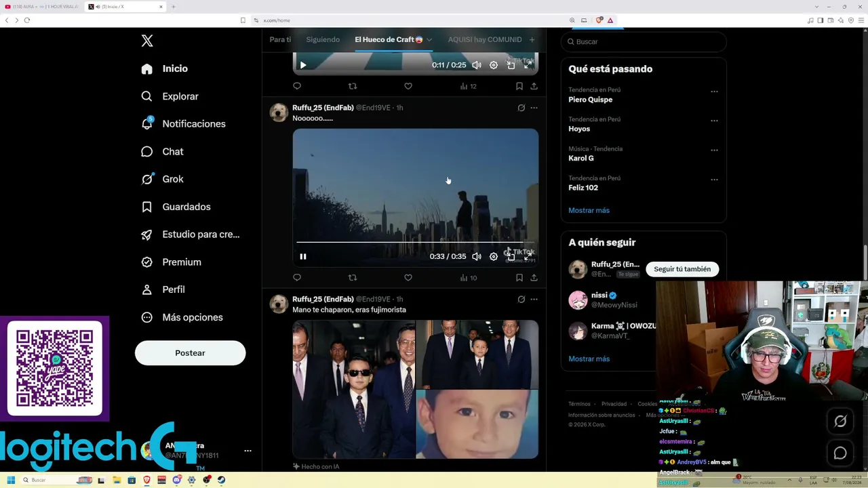Bookmark the Noooooo post
868x488 pixels.
(519, 277)
